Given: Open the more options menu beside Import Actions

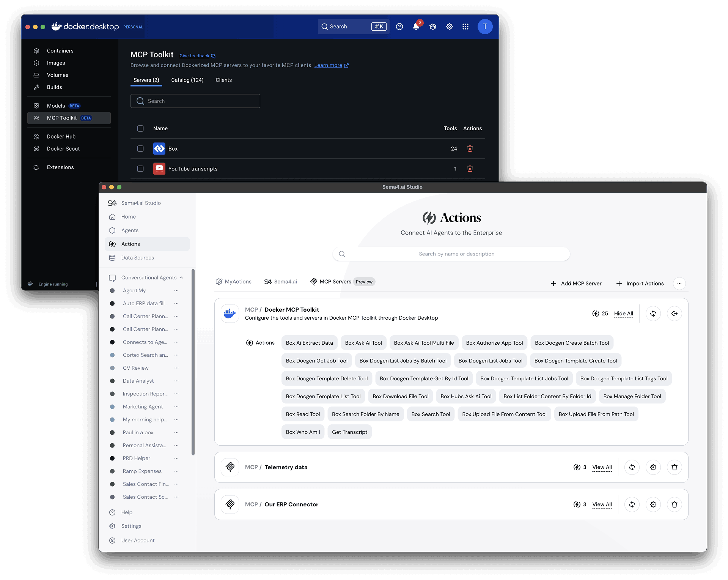Looking at the screenshot, I should tap(679, 284).
